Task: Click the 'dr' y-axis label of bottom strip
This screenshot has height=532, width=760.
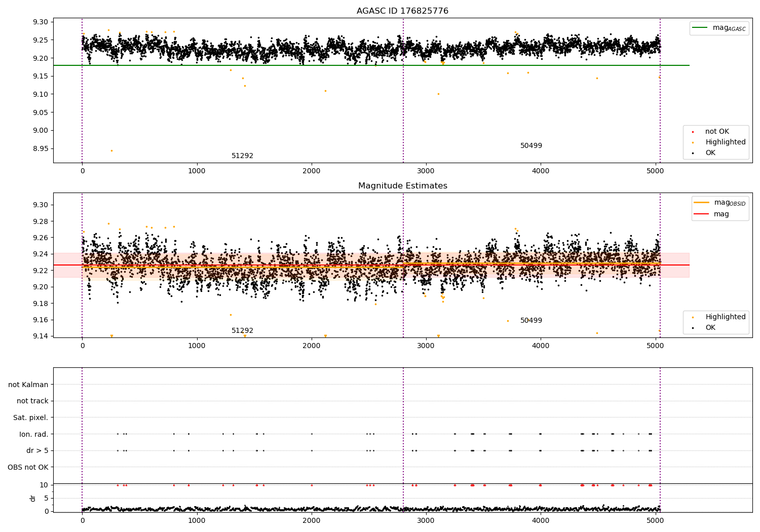Action: 33,498
